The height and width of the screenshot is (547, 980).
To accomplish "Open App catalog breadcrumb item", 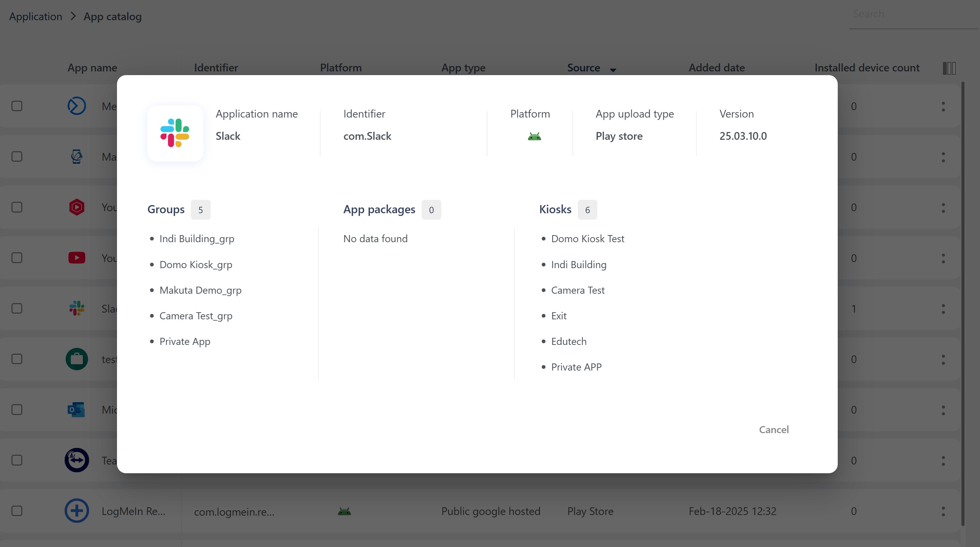I will pos(112,17).
